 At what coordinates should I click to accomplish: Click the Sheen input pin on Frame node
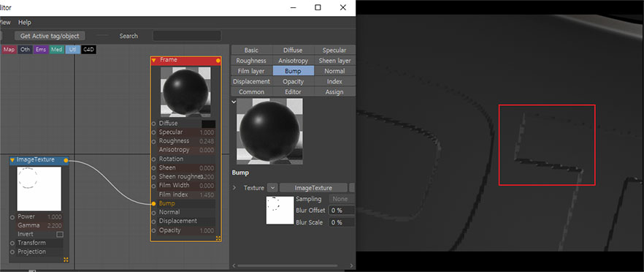coord(153,168)
